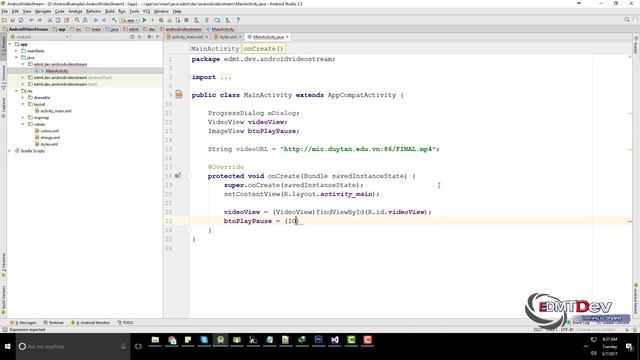Click the Windows Start button
Image resolution: width=640 pixels, height=360 pixels.
coord(7,347)
